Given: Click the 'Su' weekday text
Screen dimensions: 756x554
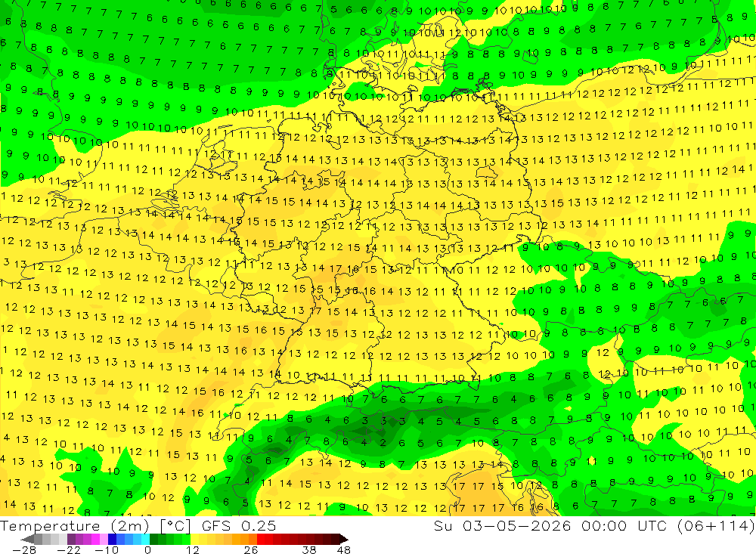Looking at the screenshot, I should tap(442, 525).
